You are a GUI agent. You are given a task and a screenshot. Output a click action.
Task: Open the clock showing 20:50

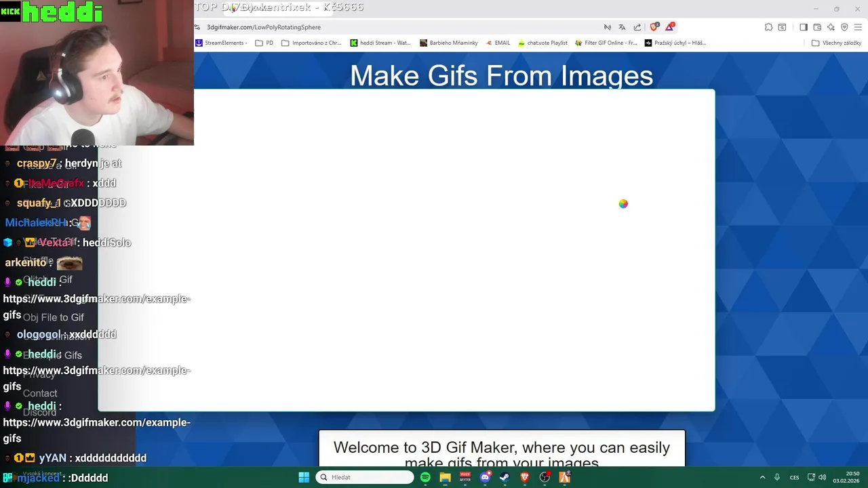[847, 477]
